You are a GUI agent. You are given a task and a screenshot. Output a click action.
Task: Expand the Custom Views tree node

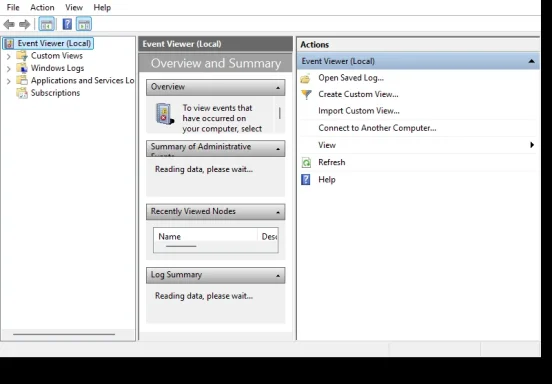9,56
